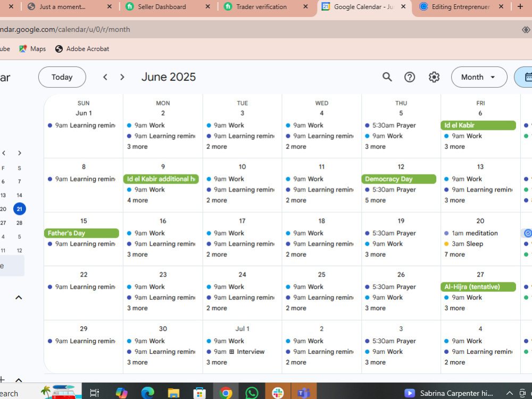Collapse the sidebar calendars section chevron

[19, 297]
